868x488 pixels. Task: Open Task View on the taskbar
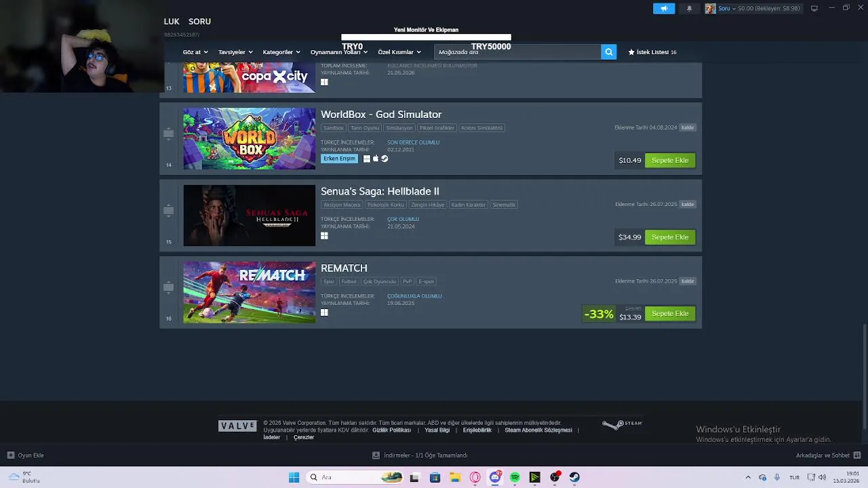tap(414, 477)
